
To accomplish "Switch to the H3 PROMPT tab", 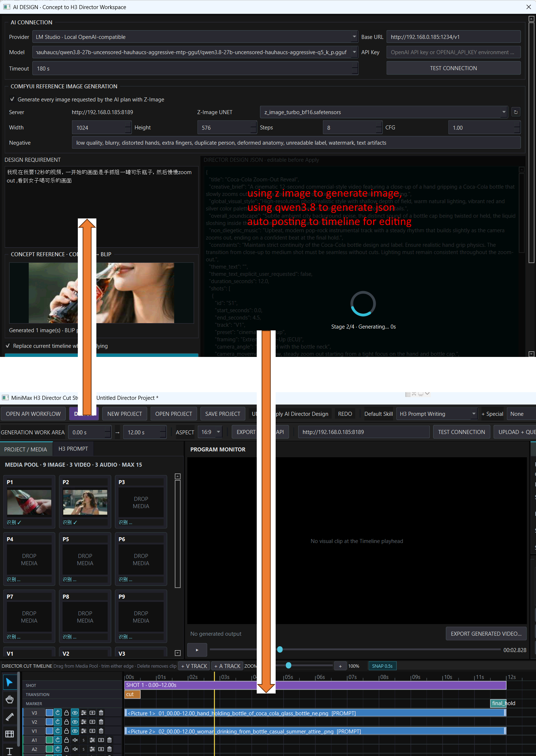I will (73, 449).
